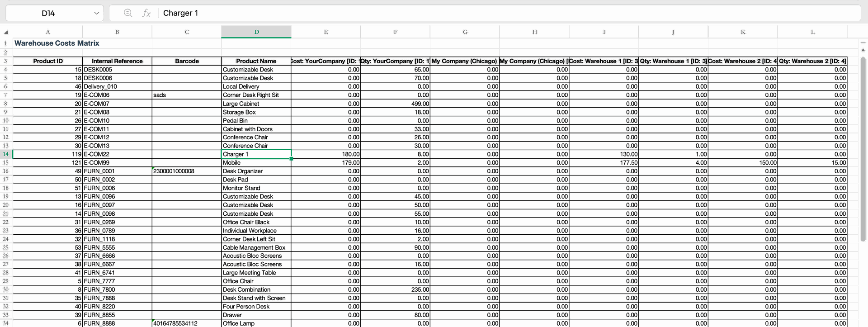Select column D header
The width and height of the screenshot is (868, 327).
pyautogui.click(x=256, y=32)
